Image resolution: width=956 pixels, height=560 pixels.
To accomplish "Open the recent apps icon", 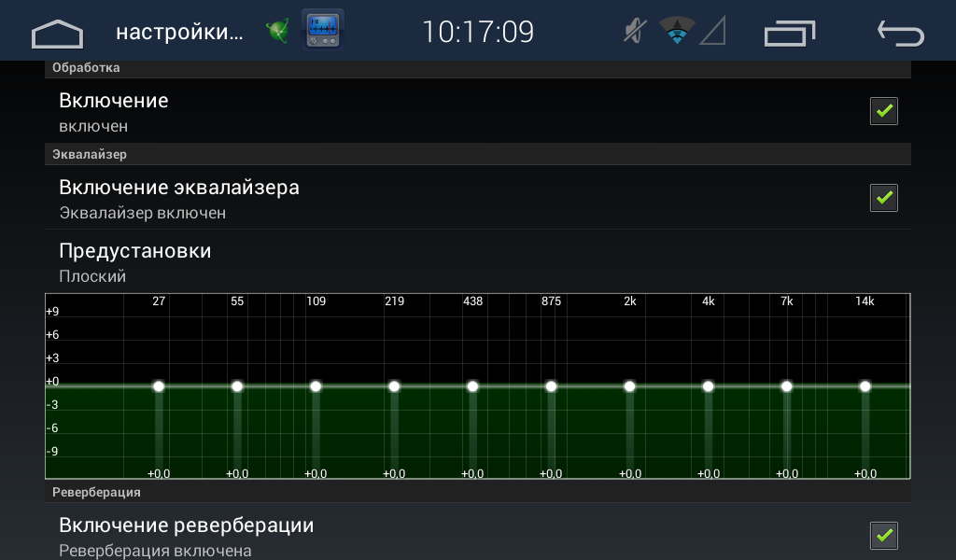I will pyautogui.click(x=790, y=33).
